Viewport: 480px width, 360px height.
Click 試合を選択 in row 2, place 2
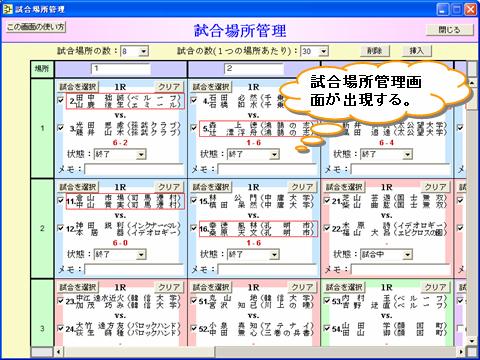click(211, 187)
